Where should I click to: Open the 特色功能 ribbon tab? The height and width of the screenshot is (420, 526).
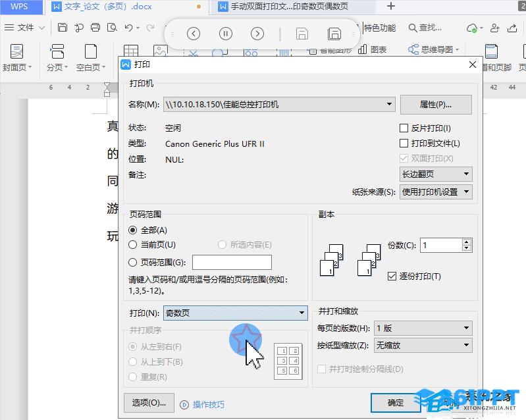(x=380, y=28)
